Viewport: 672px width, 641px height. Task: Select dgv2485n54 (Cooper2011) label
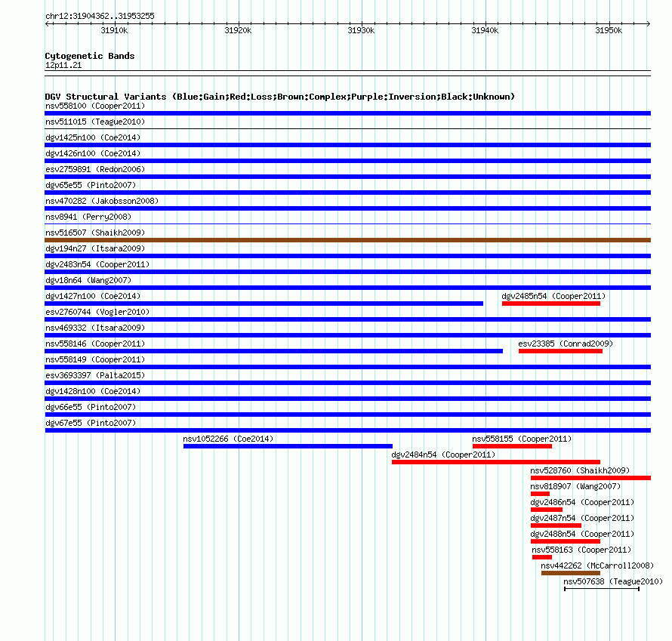pos(553,296)
